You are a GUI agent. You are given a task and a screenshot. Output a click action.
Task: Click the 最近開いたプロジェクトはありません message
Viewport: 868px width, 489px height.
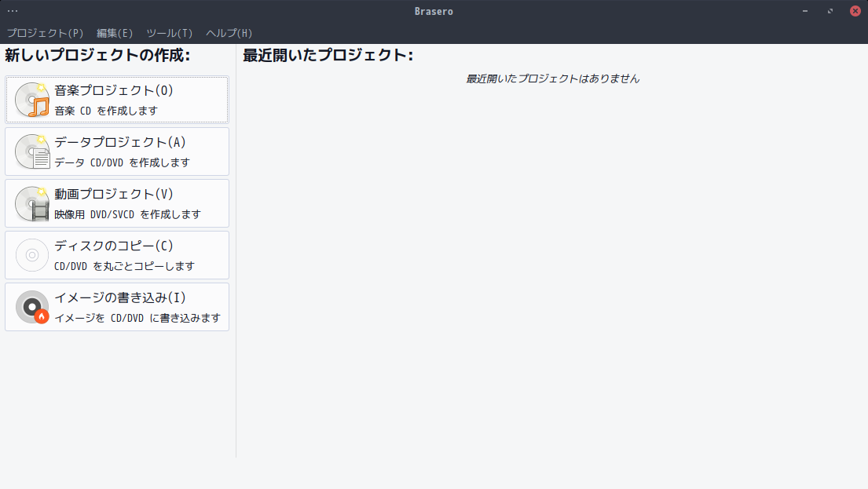552,78
